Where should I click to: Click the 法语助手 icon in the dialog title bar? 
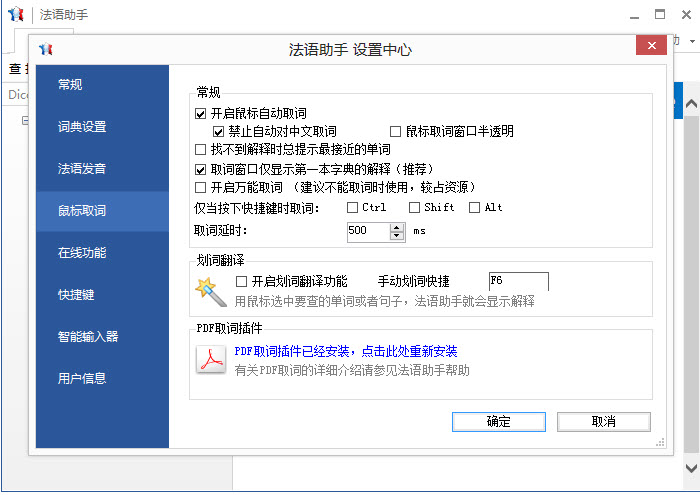point(45,49)
